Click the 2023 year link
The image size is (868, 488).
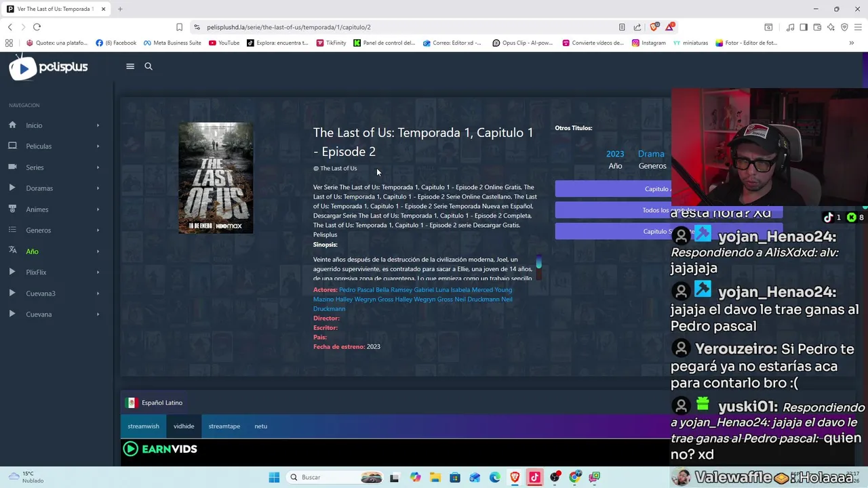[x=615, y=154]
